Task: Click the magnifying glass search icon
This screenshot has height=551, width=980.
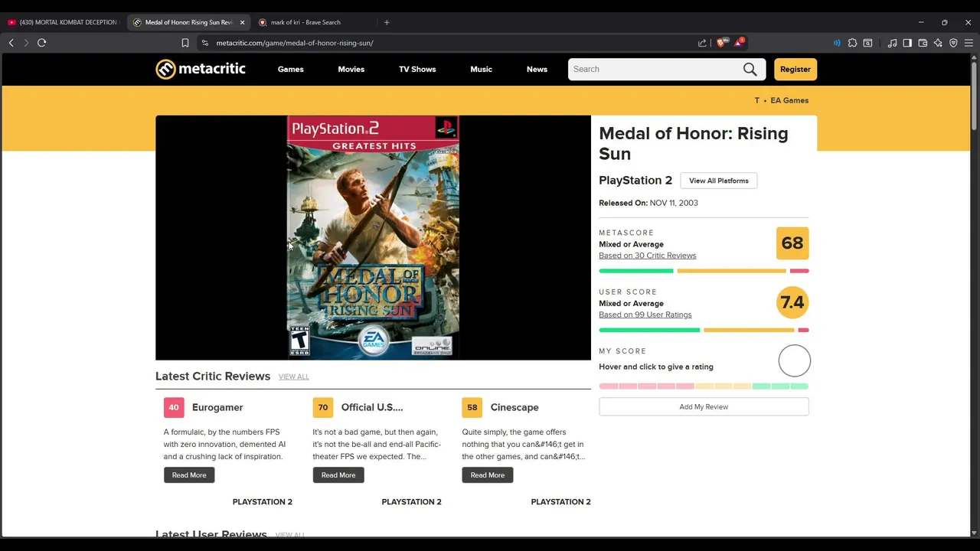Action: click(x=750, y=69)
